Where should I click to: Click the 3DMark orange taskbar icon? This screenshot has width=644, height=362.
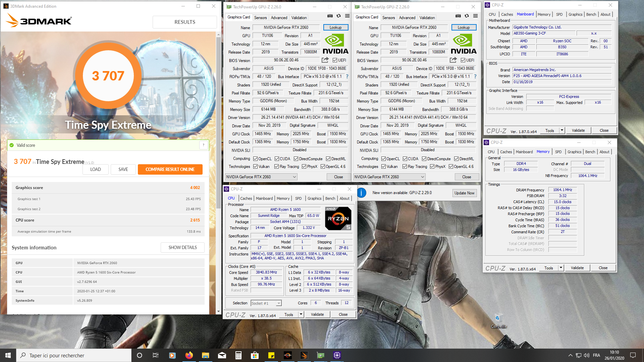click(304, 355)
